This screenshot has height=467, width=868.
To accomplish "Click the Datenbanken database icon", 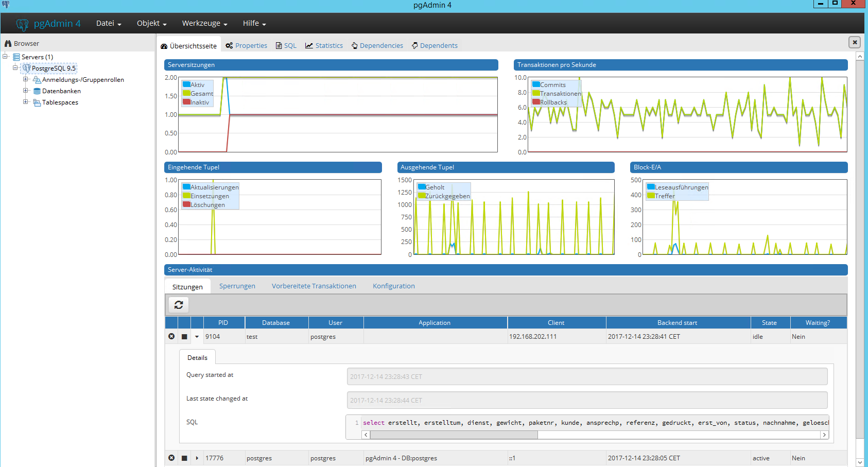I will pos(37,91).
